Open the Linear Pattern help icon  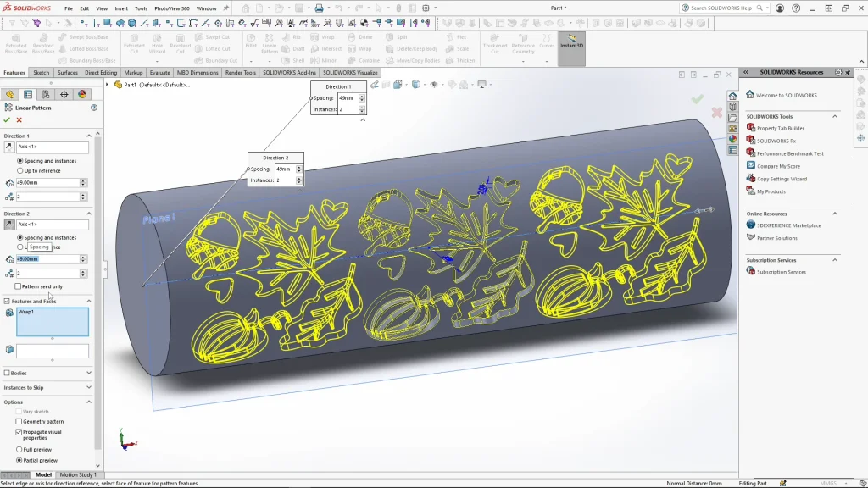[x=94, y=108]
